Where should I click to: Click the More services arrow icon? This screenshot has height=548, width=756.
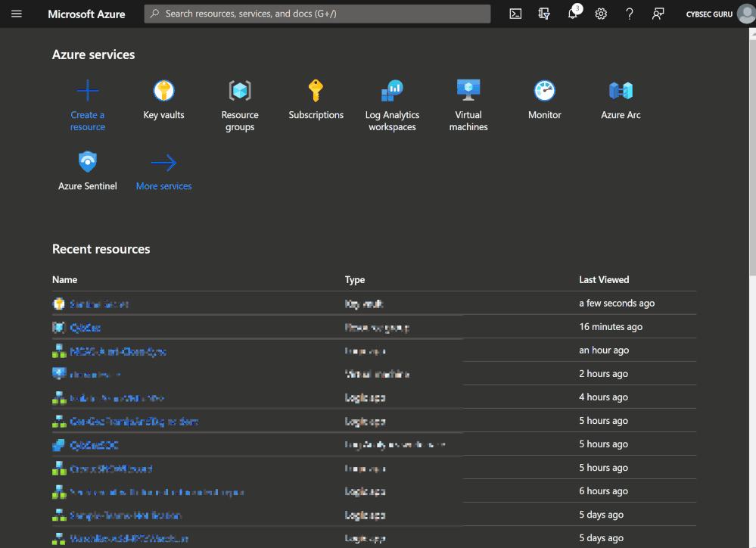(x=164, y=163)
